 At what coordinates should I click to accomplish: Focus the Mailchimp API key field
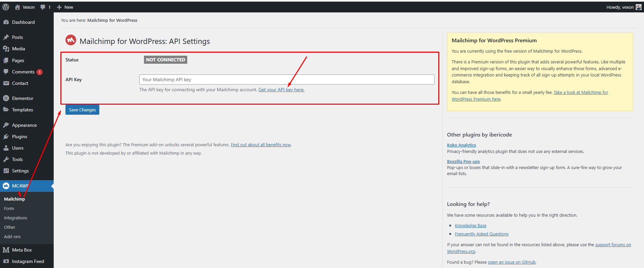pyautogui.click(x=287, y=79)
